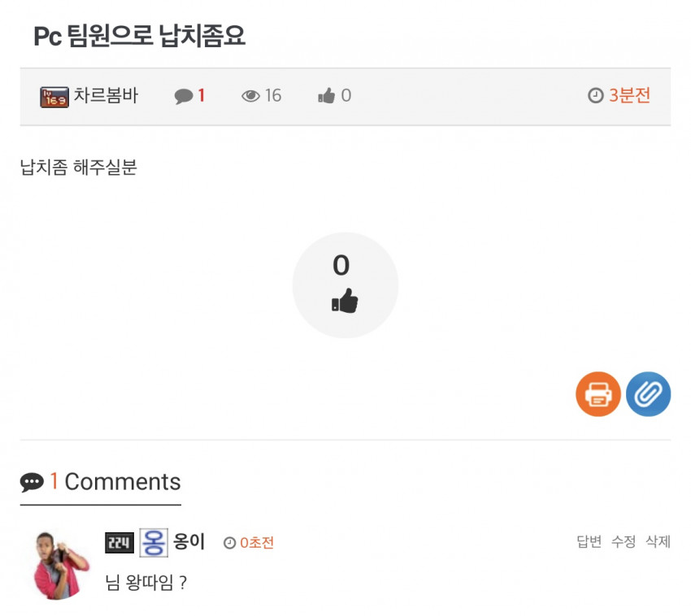
Task: Click the small thumbs-up icon in header
Action: 327,95
